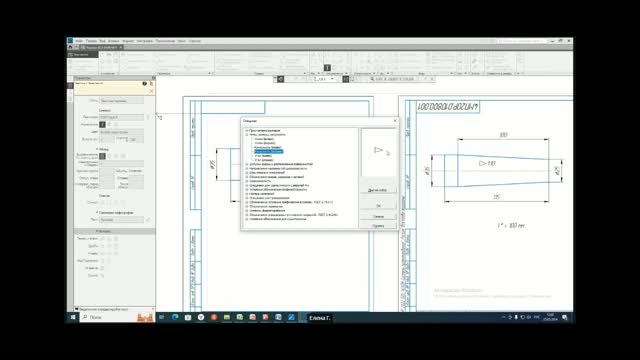Collapse the Вставка section header

pyautogui.click(x=114, y=231)
